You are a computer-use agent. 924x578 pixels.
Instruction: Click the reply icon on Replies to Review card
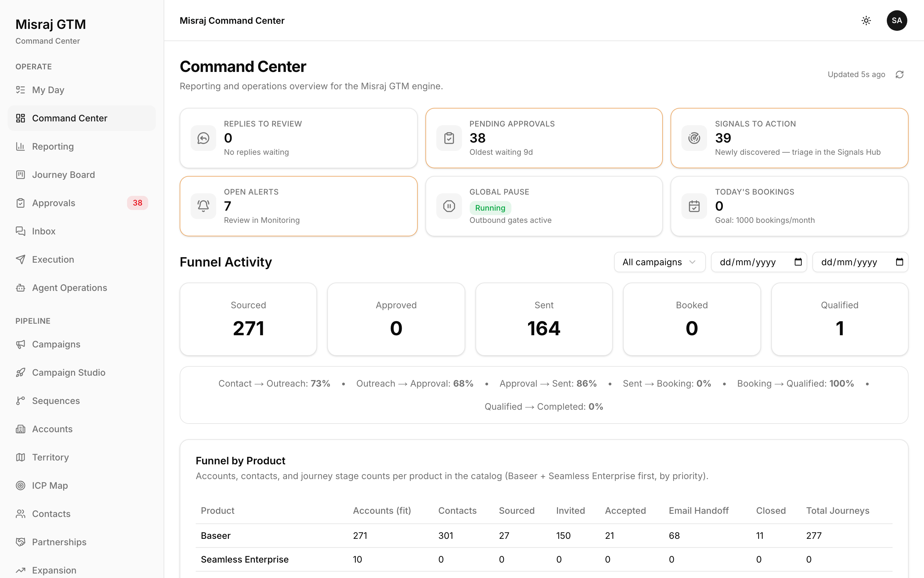pos(203,138)
